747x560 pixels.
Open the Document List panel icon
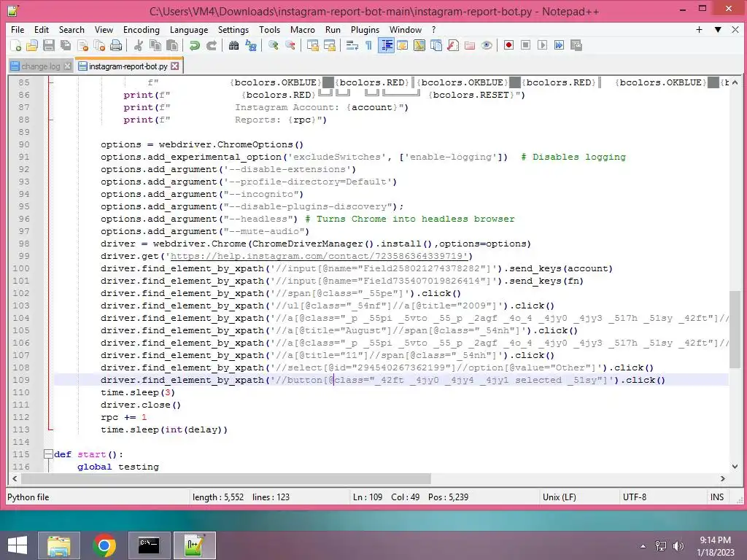(436, 45)
